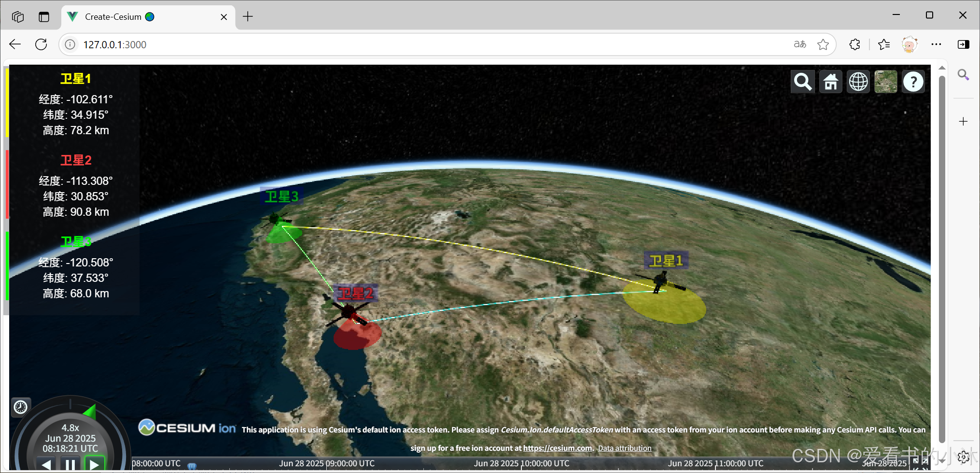Select the 卫星2 label on the globe
This screenshot has height=473, width=980.
tap(355, 293)
